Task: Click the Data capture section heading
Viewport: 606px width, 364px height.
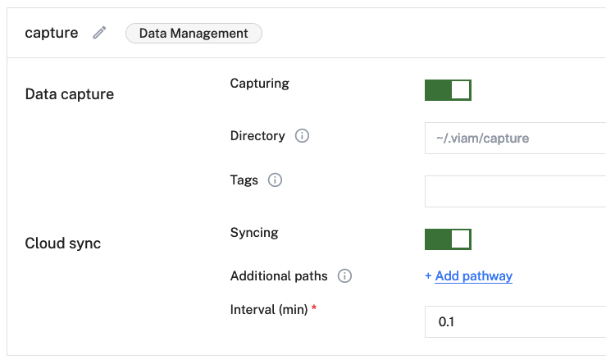Action: (x=70, y=94)
